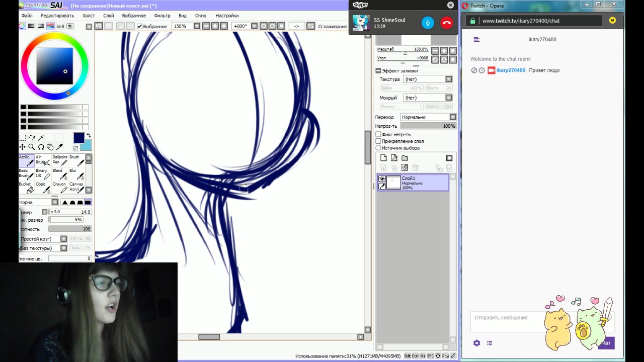
Task: Toggle the Выбранное checkbox
Action: 140,26
